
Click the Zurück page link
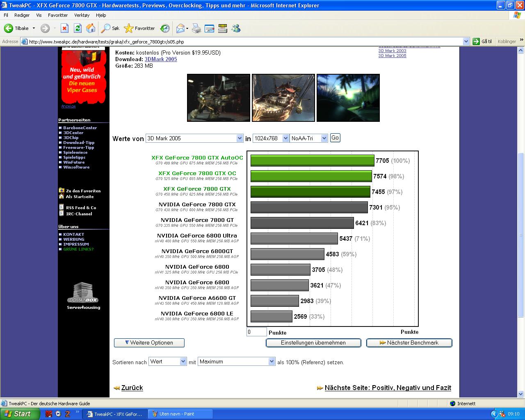coord(132,388)
